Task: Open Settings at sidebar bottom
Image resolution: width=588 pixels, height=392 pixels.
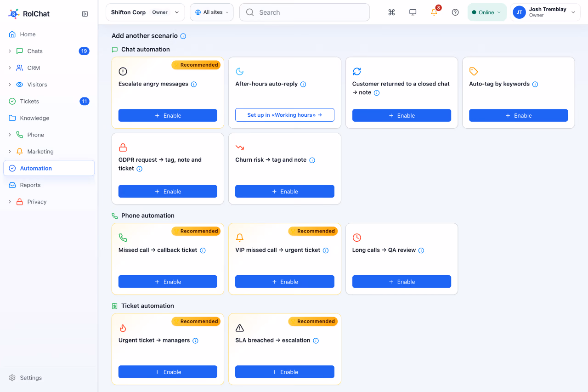Action: pos(49,378)
